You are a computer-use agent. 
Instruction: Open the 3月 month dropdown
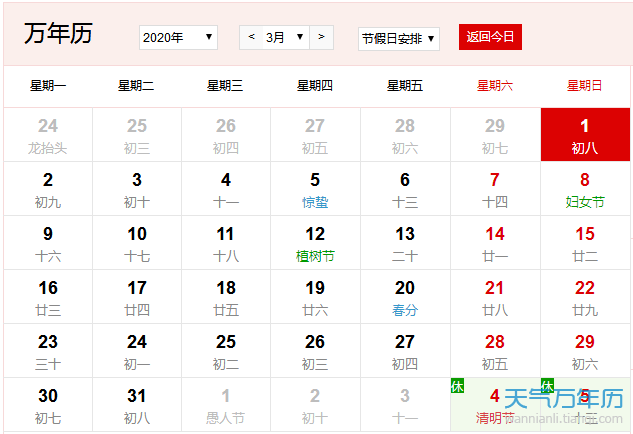click(x=286, y=38)
